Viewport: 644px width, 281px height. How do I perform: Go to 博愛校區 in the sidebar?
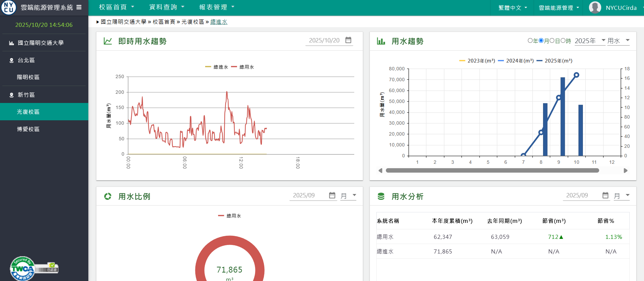[28, 129]
